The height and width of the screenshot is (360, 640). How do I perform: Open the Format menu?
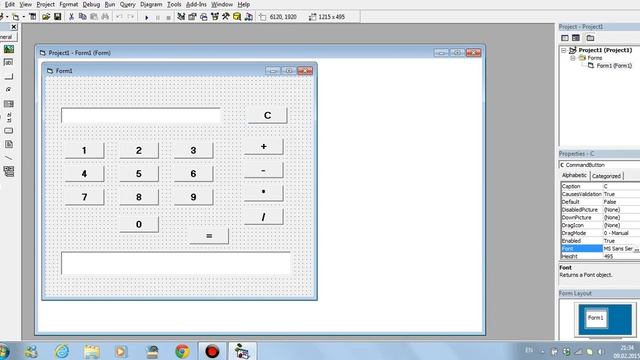tap(69, 4)
